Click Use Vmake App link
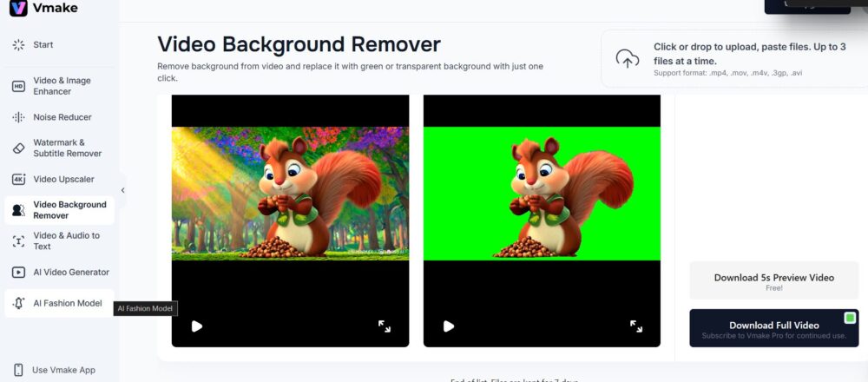This screenshot has width=868, height=382. tap(63, 370)
